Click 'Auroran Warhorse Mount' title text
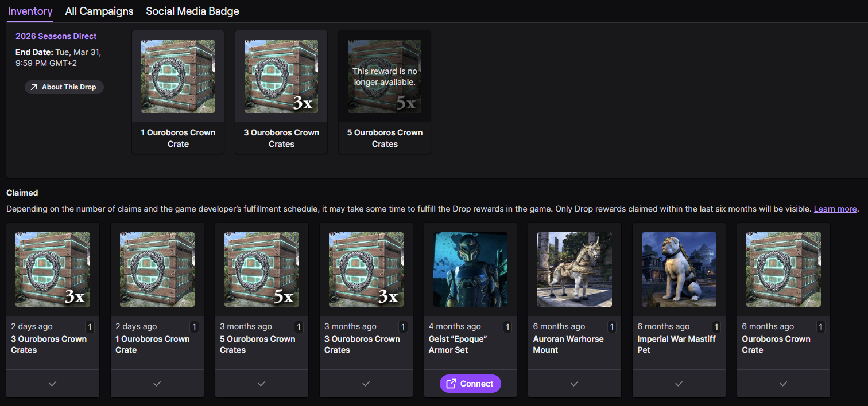 [568, 344]
